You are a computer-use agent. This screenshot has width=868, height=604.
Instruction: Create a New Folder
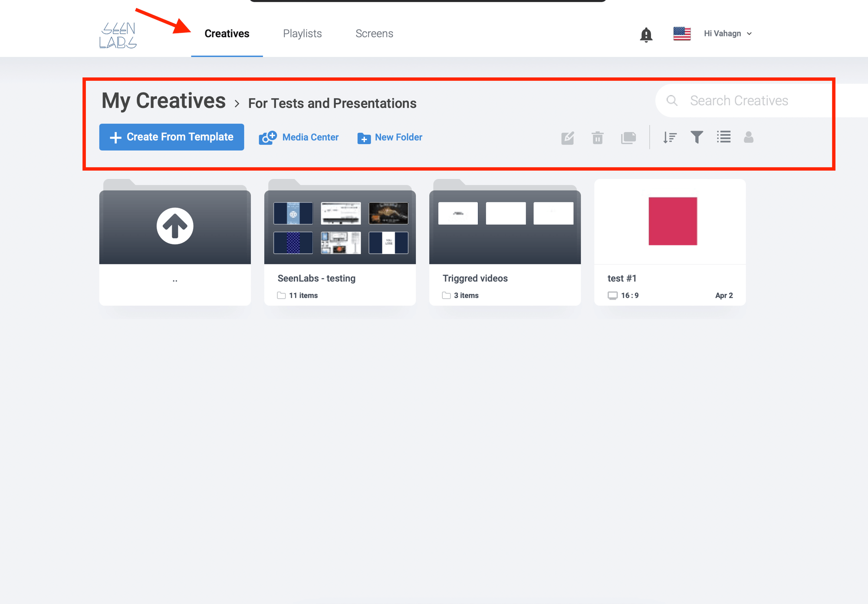click(x=390, y=138)
